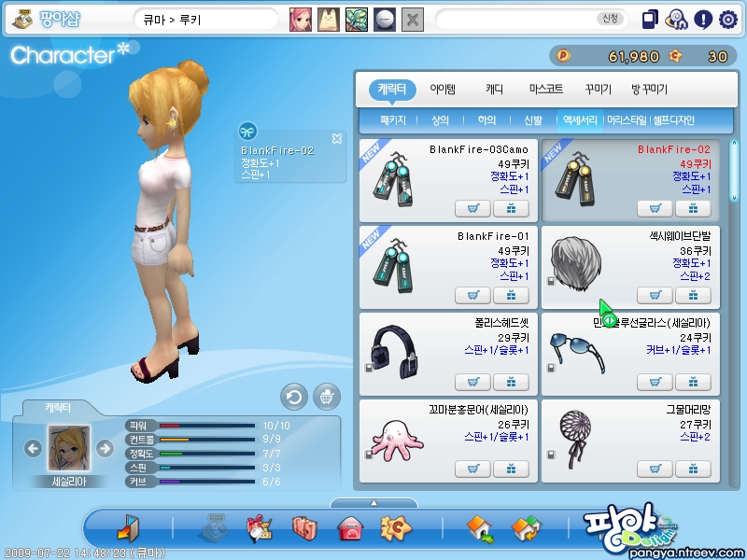
Task: Click the 신청 button in the search field
Action: 610,19
